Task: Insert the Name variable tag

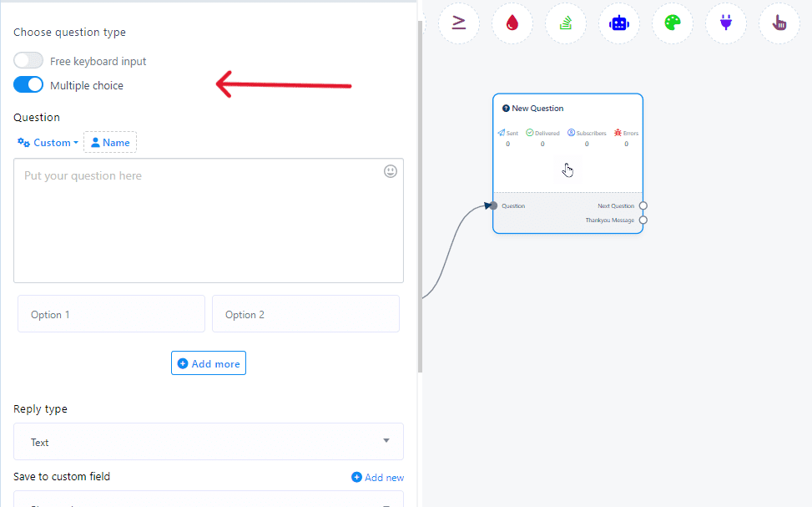Action: [x=110, y=143]
